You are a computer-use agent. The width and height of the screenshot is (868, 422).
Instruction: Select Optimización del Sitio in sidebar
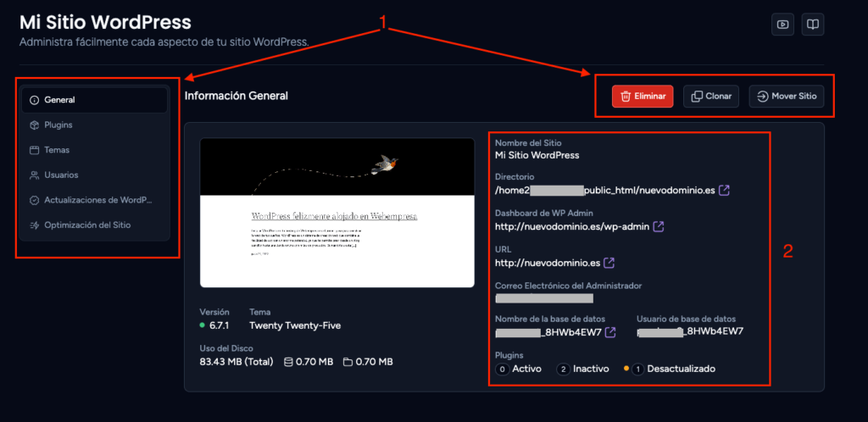pyautogui.click(x=94, y=225)
